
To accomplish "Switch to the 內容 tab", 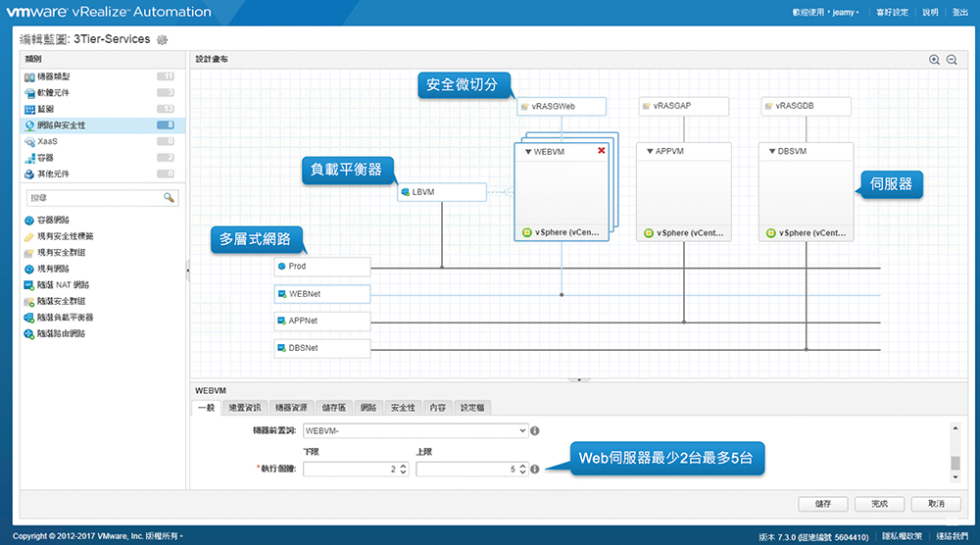I will [437, 408].
